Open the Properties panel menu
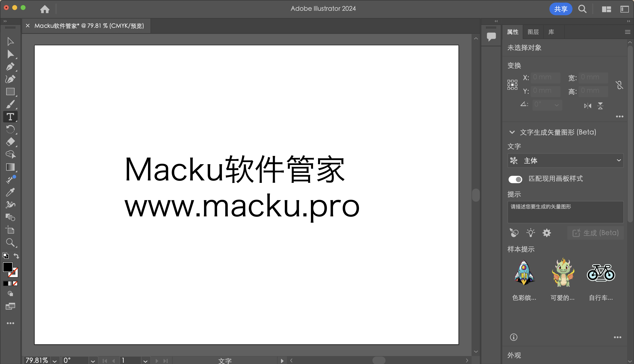 pyautogui.click(x=627, y=32)
